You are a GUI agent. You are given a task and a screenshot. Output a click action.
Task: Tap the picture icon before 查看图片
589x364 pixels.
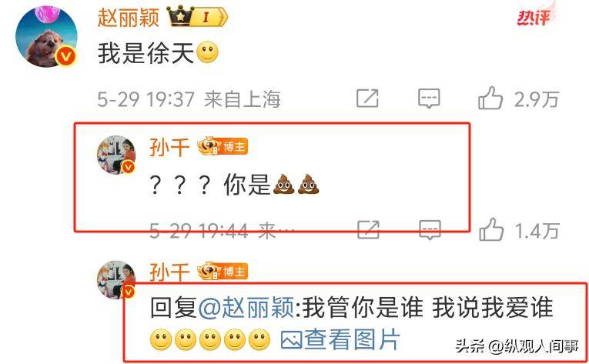(292, 340)
